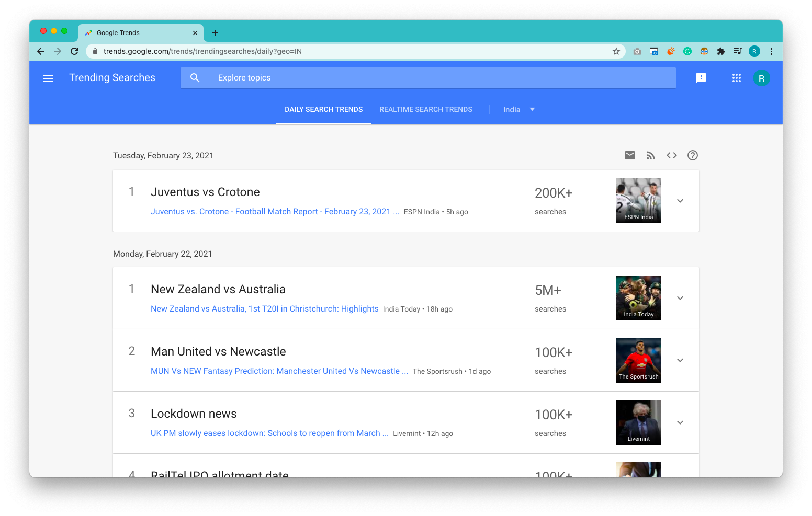Open MUN Vs NEW Fantasy Prediction link

[279, 371]
